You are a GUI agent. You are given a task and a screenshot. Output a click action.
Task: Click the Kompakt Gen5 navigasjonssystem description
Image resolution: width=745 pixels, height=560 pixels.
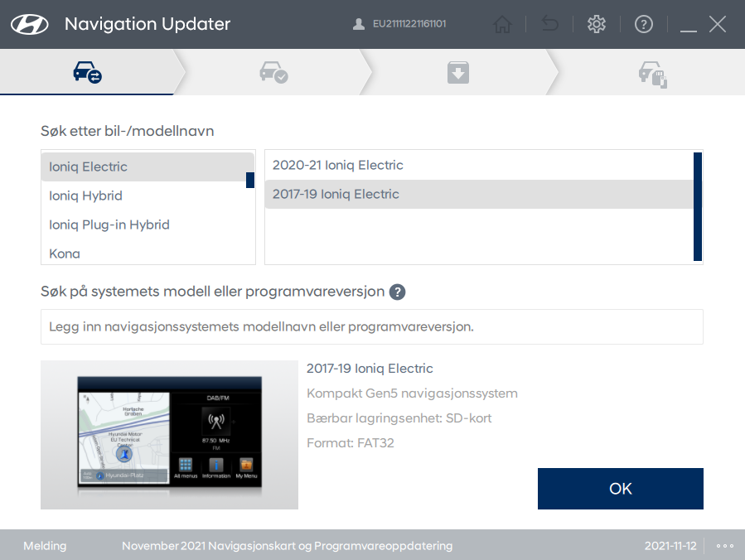pos(412,393)
